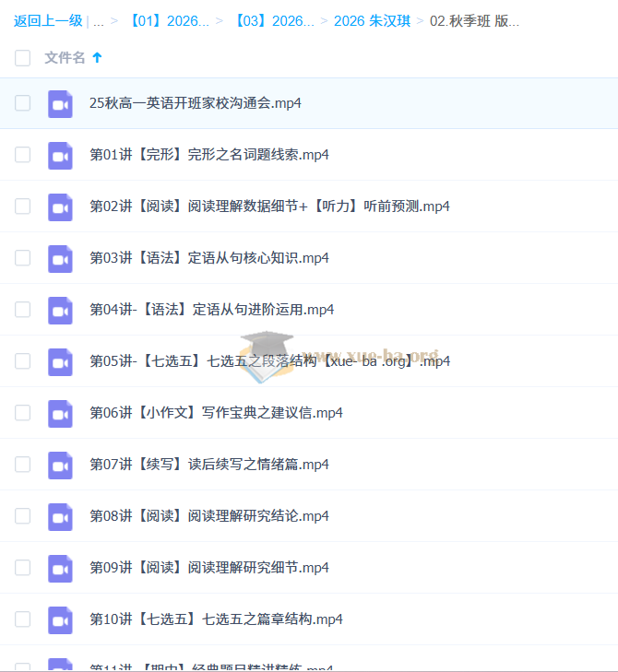Select checkbox for 第07讲 读后续写之情绪篇
Screen dimensions: 618x672
coord(22,465)
